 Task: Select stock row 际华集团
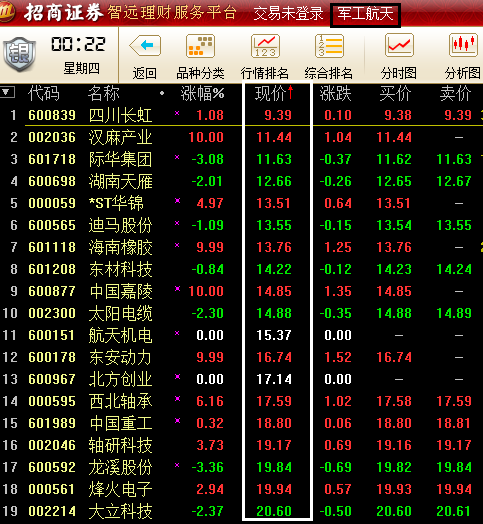pos(241,159)
